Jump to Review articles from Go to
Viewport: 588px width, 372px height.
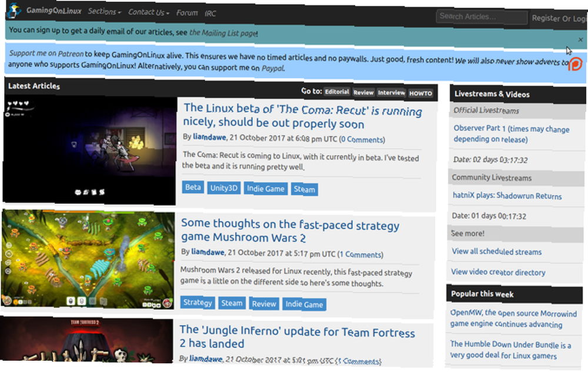point(363,92)
